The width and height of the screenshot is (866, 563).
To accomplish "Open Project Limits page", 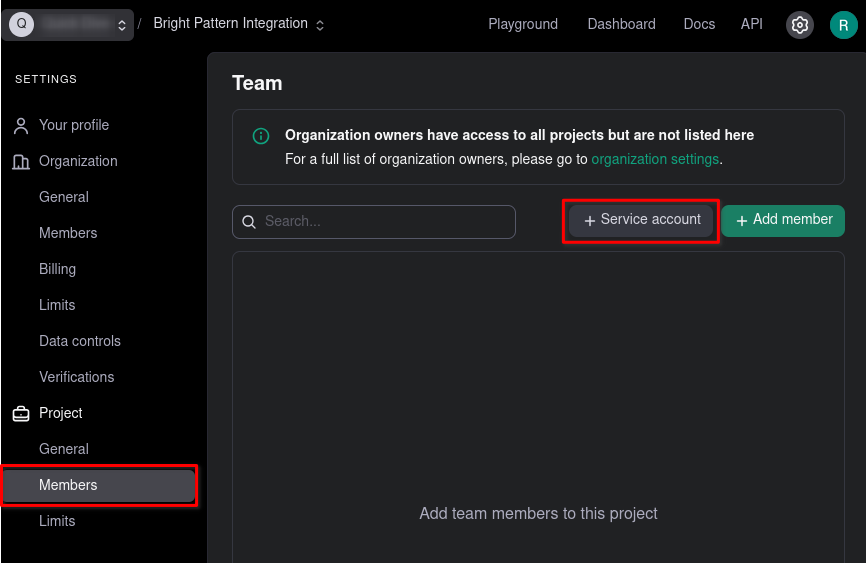I will [x=57, y=521].
